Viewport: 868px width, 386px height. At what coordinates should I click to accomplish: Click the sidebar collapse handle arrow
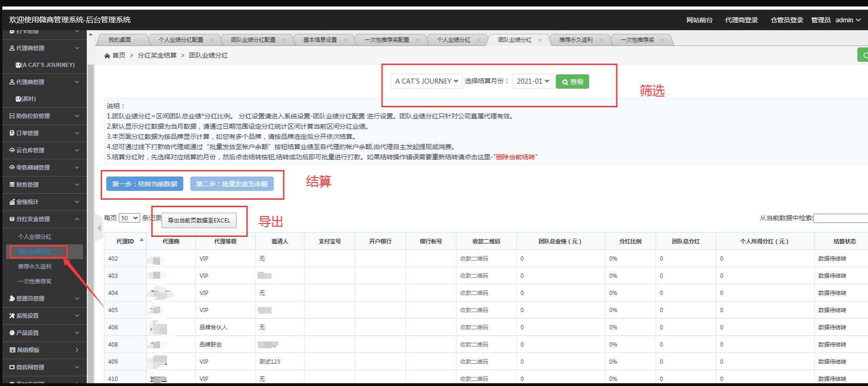[99, 228]
